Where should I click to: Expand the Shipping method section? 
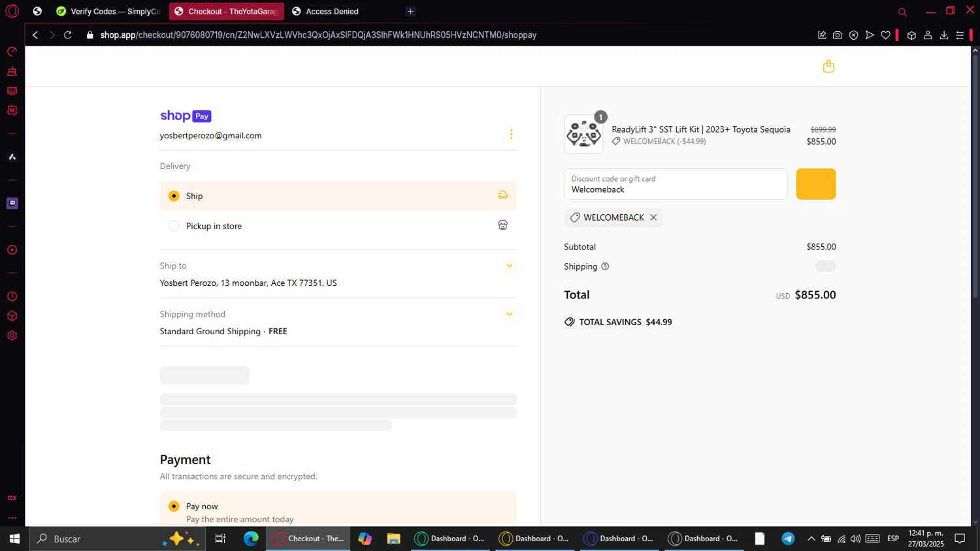(510, 314)
